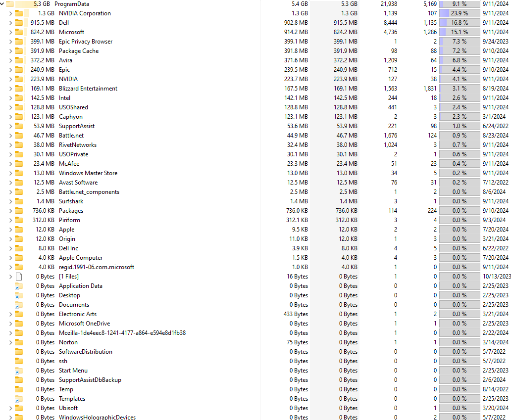Click the SupportAssist folder icon
Screen dimensions: 511x420
coord(19,126)
